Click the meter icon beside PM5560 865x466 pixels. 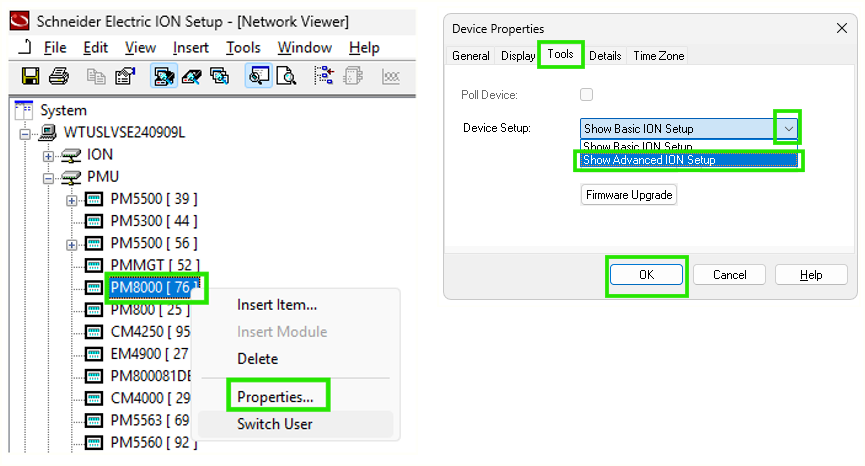pyautogui.click(x=94, y=443)
